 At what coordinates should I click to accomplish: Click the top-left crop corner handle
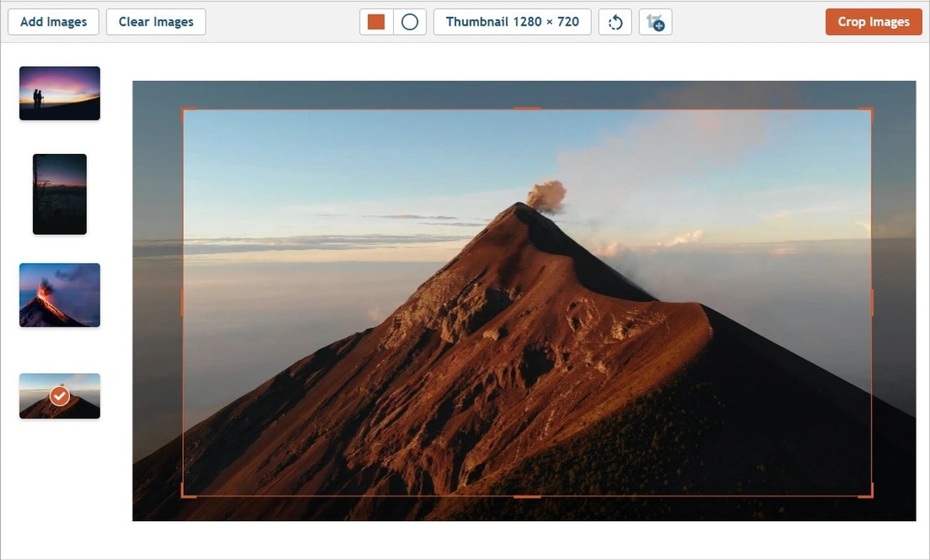coord(184,110)
